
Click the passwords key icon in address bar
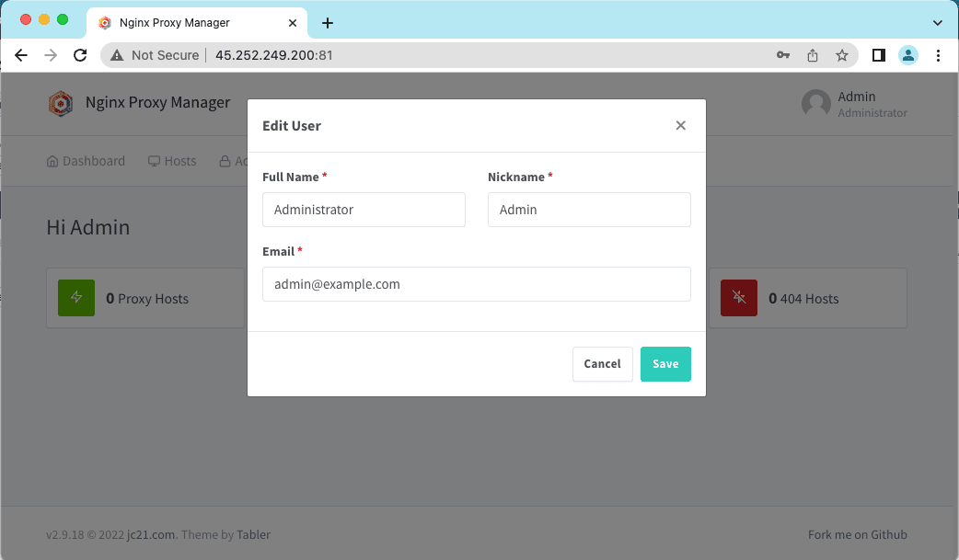[782, 55]
